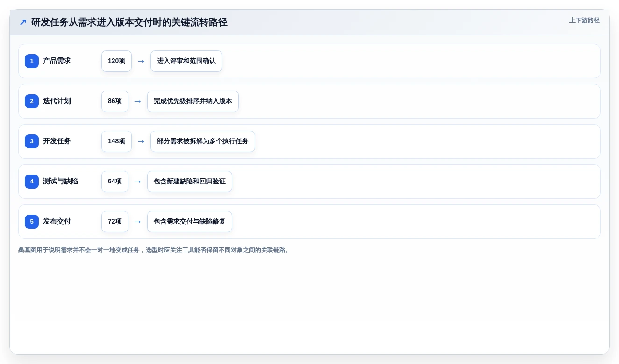Click the arrow after the 72项 chip
This screenshot has width=619, height=364.
pyautogui.click(x=137, y=222)
